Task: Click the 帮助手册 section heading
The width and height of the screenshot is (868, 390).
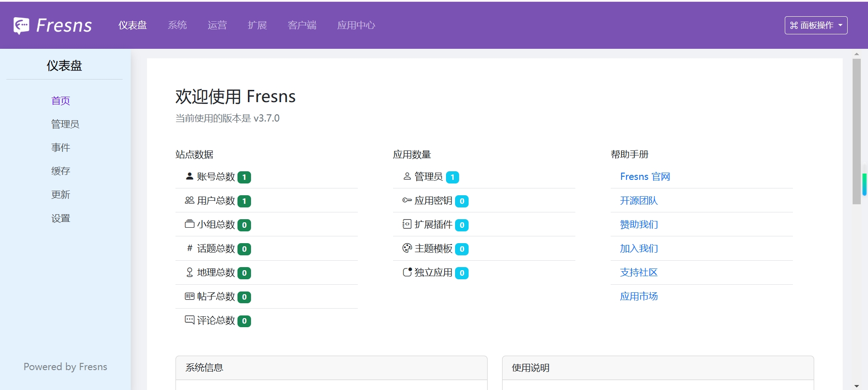Action: (630, 155)
